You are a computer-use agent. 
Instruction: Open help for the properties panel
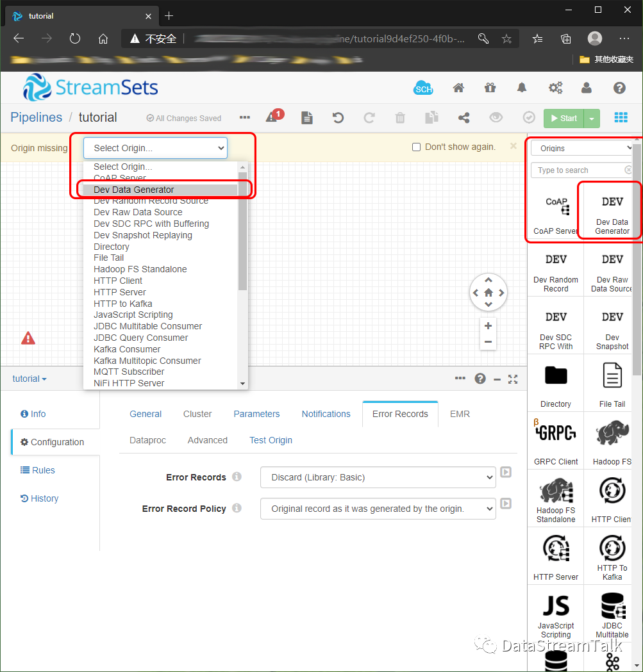[x=480, y=379]
